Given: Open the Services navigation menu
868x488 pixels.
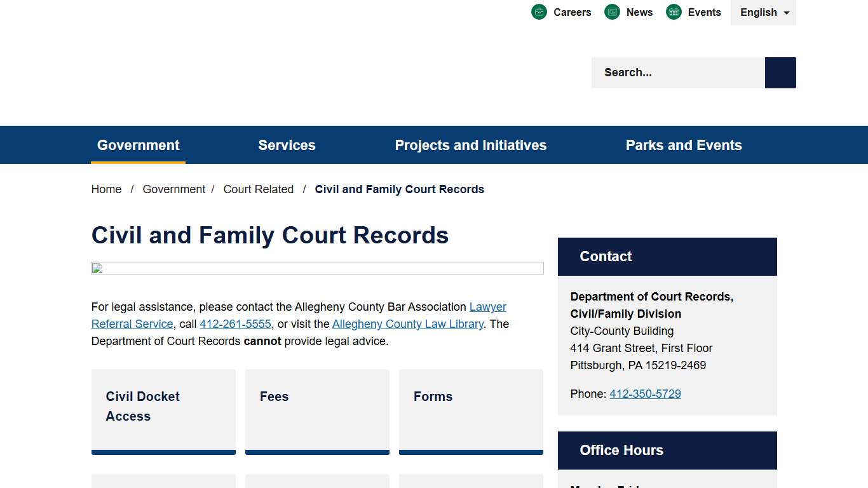Looking at the screenshot, I should point(287,145).
